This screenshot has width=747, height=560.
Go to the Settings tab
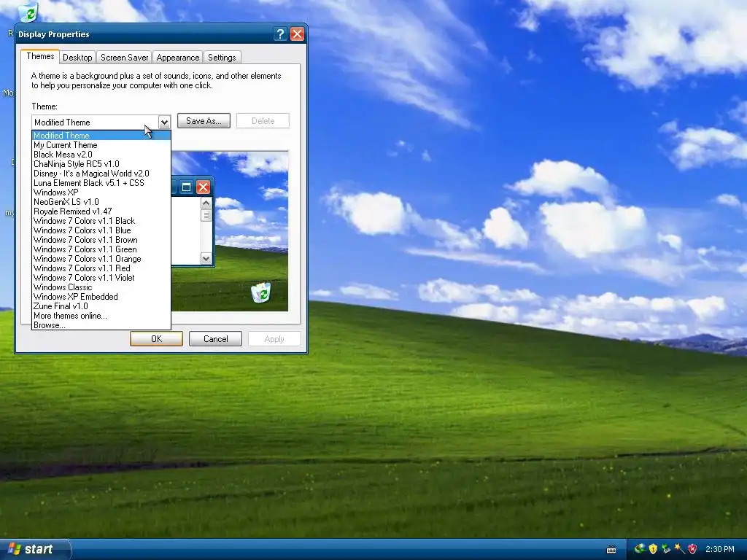(x=222, y=58)
